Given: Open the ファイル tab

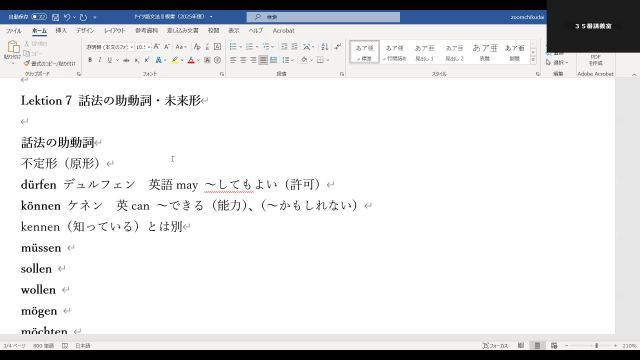Looking at the screenshot, I should click(13, 31).
